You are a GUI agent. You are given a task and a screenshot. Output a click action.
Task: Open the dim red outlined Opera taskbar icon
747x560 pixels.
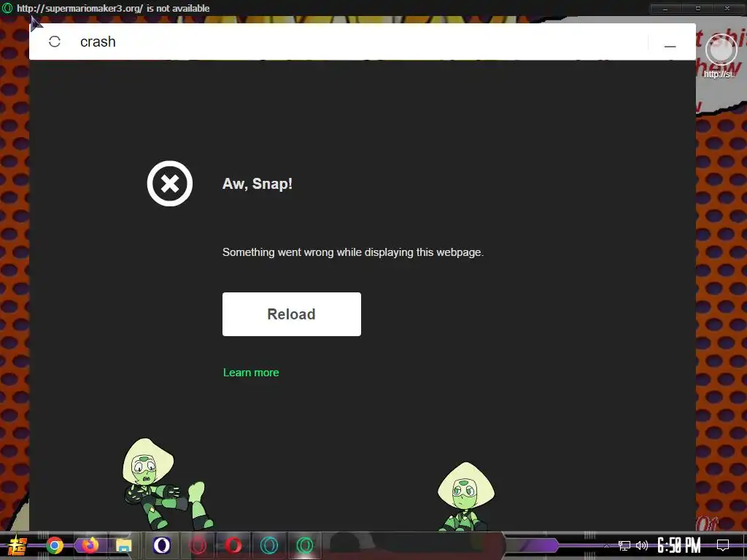(x=198, y=545)
